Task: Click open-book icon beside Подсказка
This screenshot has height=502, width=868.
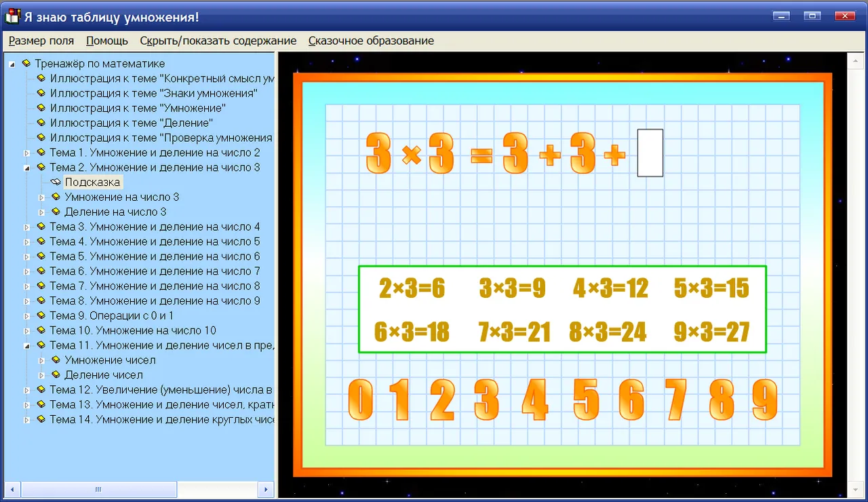Action: point(56,182)
